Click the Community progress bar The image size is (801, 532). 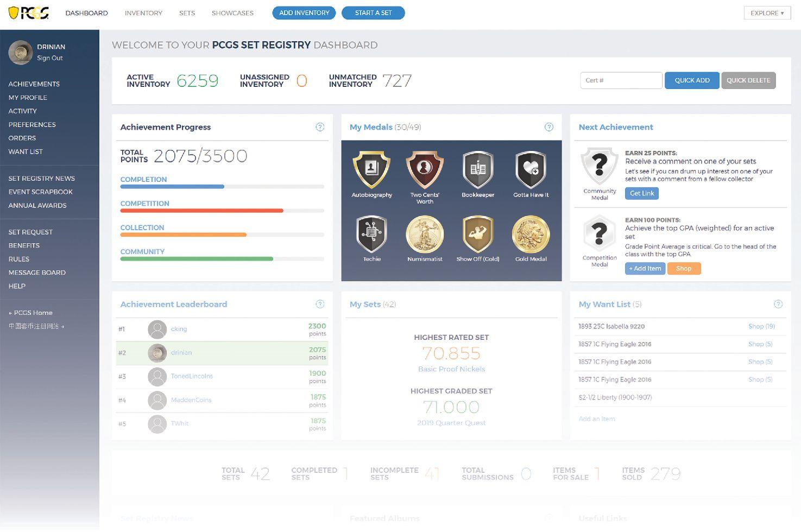click(x=222, y=259)
